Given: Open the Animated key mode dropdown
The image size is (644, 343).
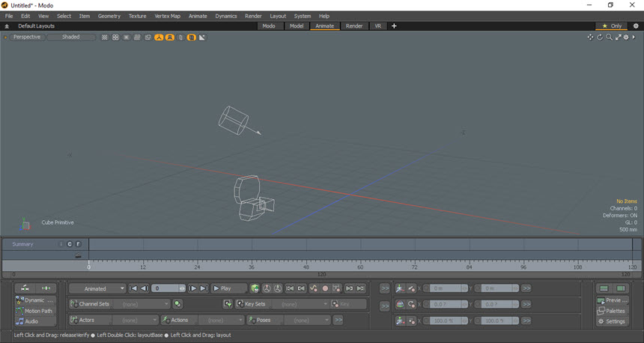Looking at the screenshot, I should pos(97,288).
